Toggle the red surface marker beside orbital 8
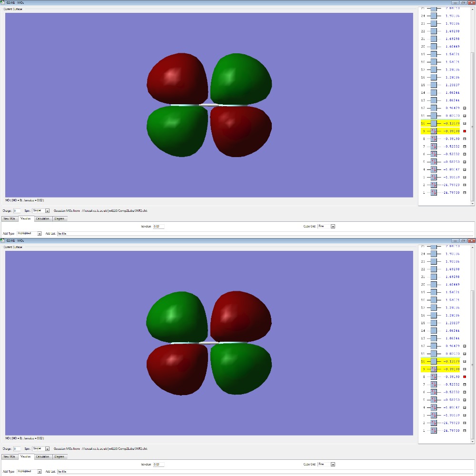This screenshot has height=476, width=476. [465, 377]
